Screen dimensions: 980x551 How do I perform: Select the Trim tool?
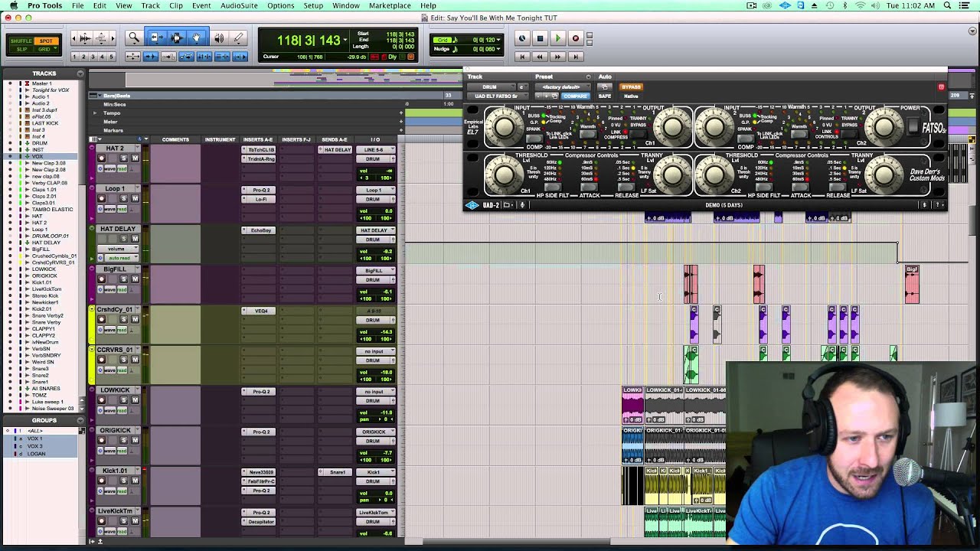(x=156, y=37)
